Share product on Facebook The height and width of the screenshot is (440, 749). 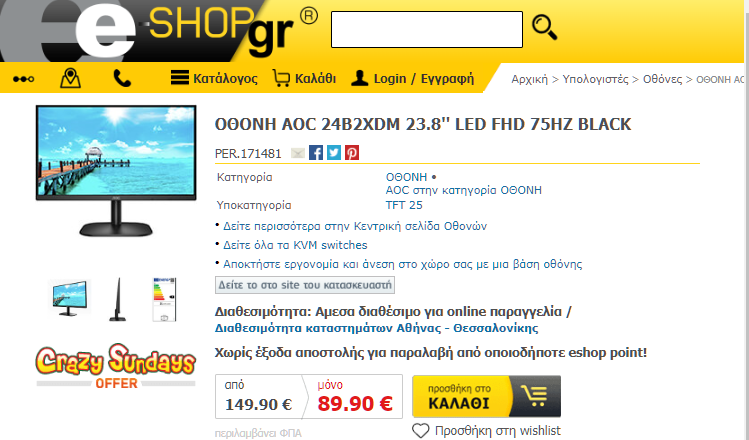(x=316, y=153)
